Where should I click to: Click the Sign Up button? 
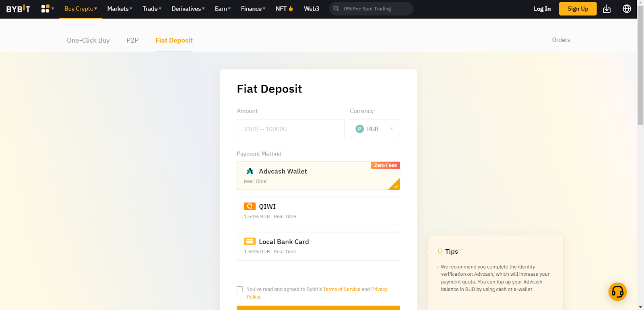tap(578, 9)
